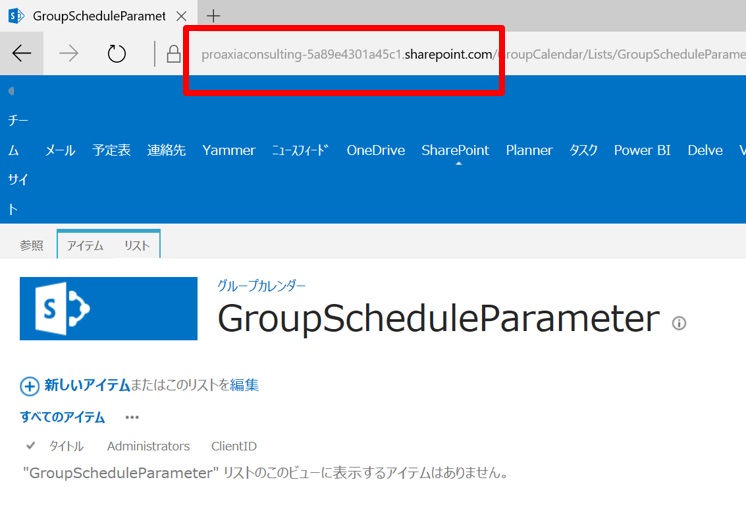Open the ellipsis menu beside すべてのアイテム

[x=132, y=417]
